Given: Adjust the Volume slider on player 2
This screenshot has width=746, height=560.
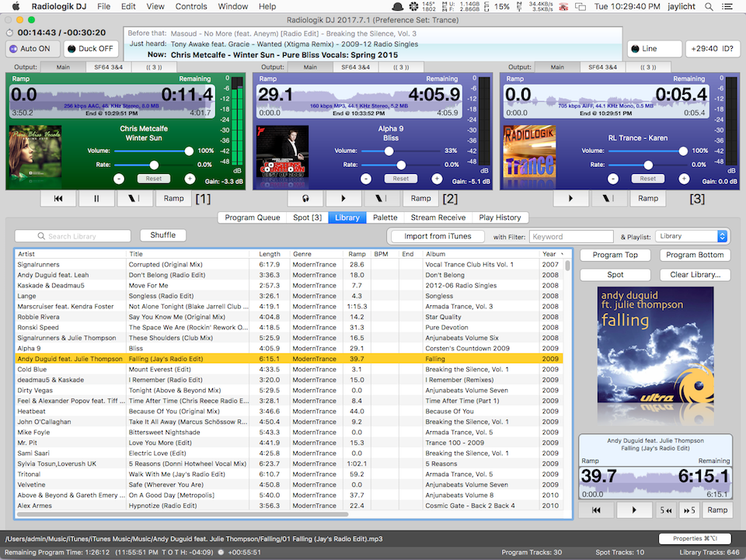Looking at the screenshot, I should click(x=389, y=151).
